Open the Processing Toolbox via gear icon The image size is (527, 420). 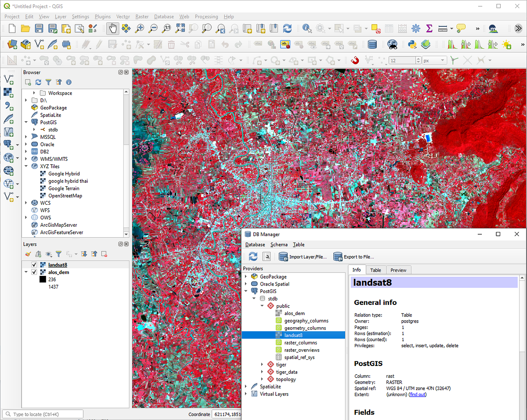[x=416, y=28]
